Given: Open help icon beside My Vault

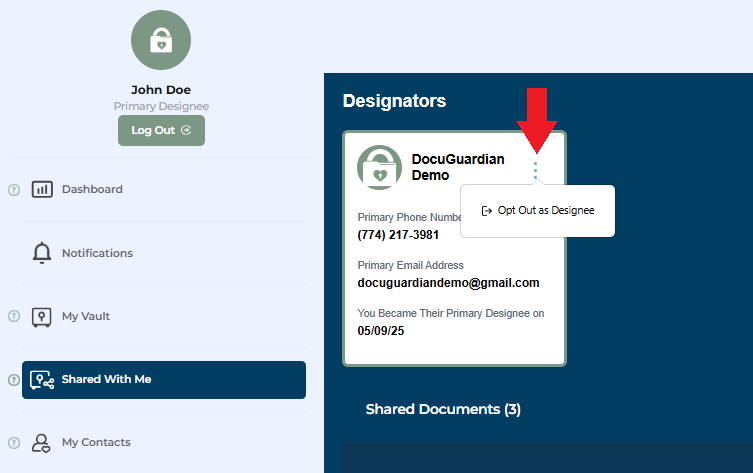Looking at the screenshot, I should click(14, 316).
